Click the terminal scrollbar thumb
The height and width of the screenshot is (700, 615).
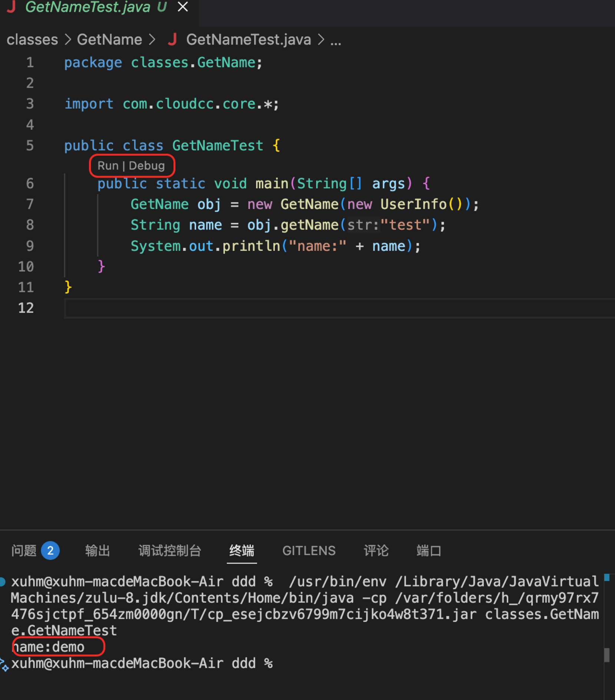(x=606, y=655)
